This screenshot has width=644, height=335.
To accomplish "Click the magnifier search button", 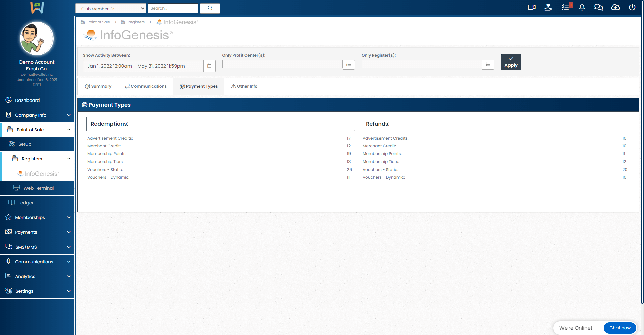I will coord(210,8).
